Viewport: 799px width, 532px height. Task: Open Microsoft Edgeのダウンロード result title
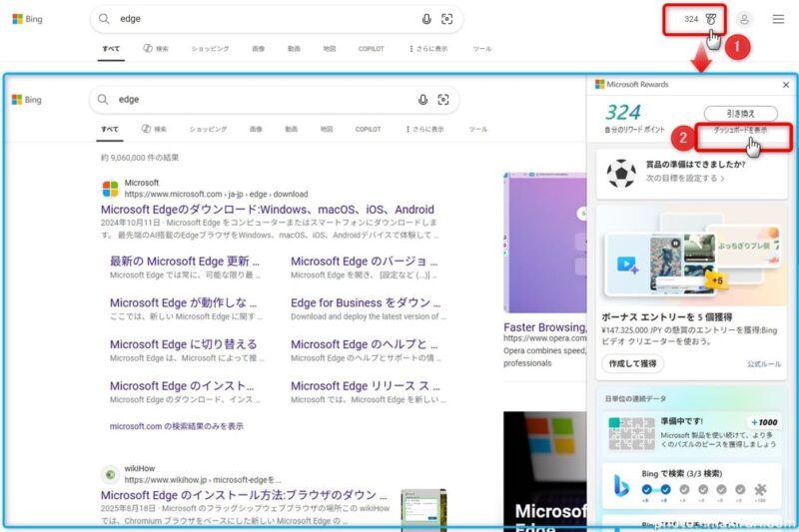pyautogui.click(x=268, y=210)
